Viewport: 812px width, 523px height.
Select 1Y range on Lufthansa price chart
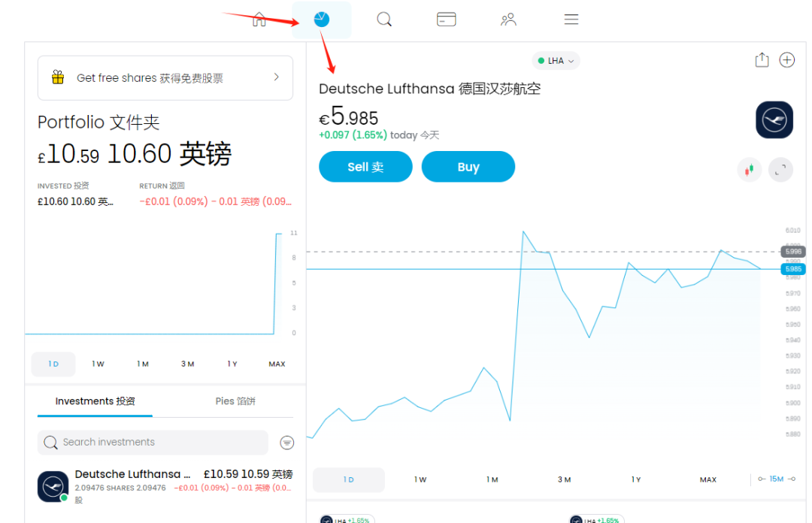click(x=636, y=479)
